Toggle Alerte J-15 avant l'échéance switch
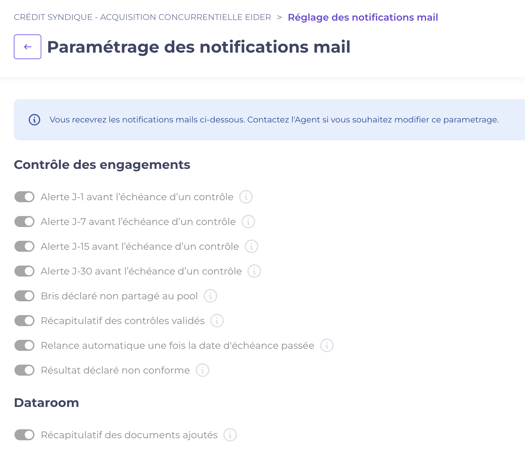Image resolution: width=525 pixels, height=463 pixels. click(x=24, y=246)
